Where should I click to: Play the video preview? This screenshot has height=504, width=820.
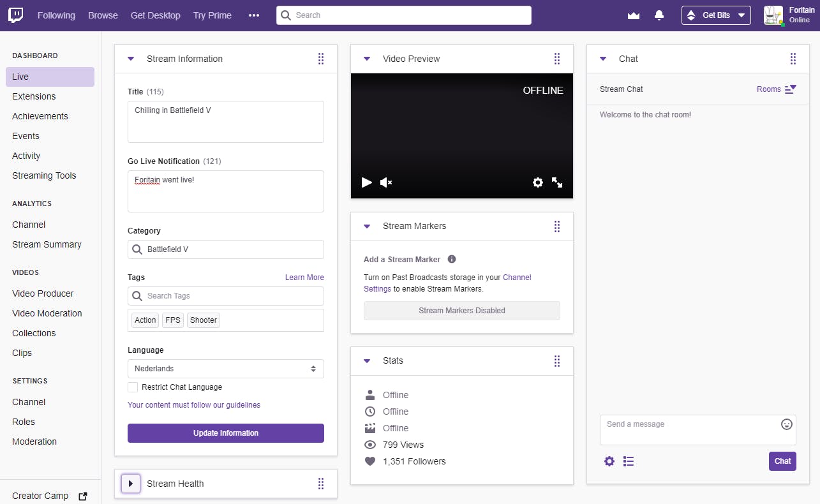point(367,182)
